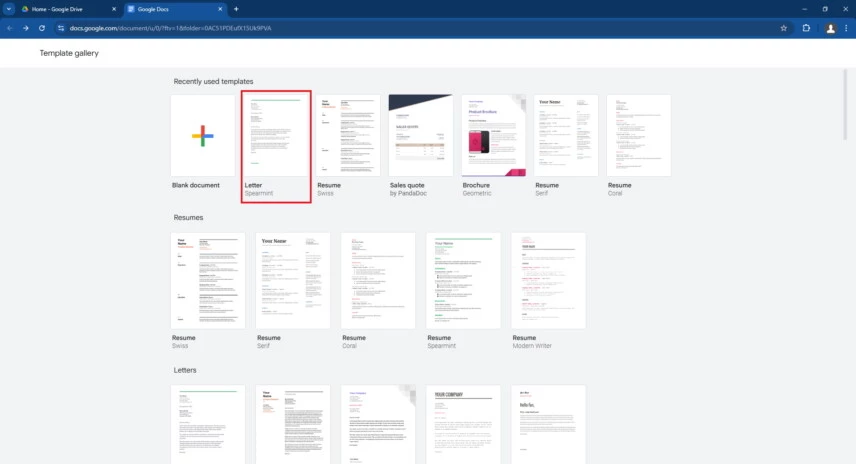View site information icon in address bar
Viewport: 856px width, 464px height.
[x=61, y=28]
